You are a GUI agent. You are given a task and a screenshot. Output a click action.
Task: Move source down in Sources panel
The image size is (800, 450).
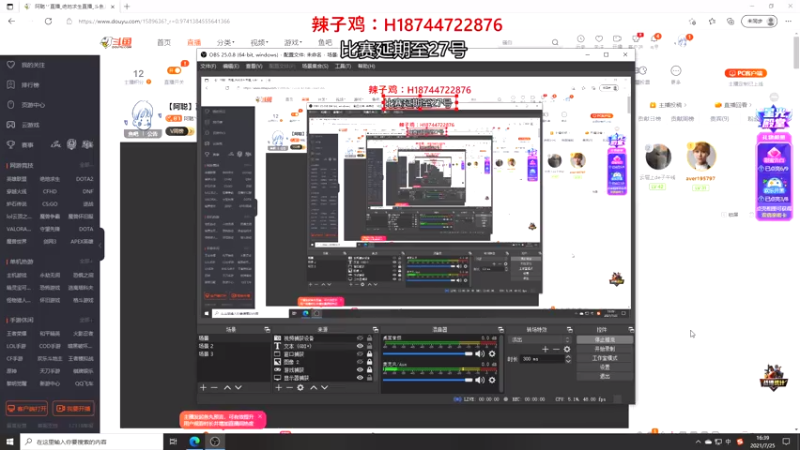pos(324,388)
